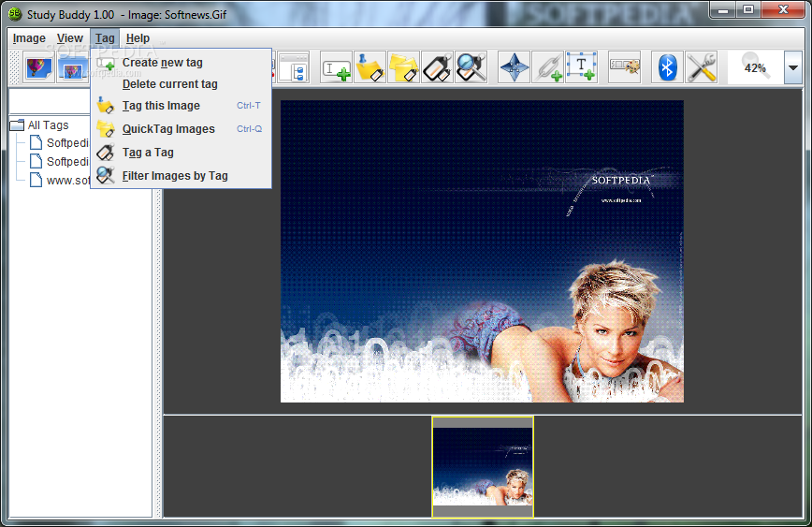Click the add link chain toolbar icon
Screen dimensions: 812x527
click(x=548, y=68)
